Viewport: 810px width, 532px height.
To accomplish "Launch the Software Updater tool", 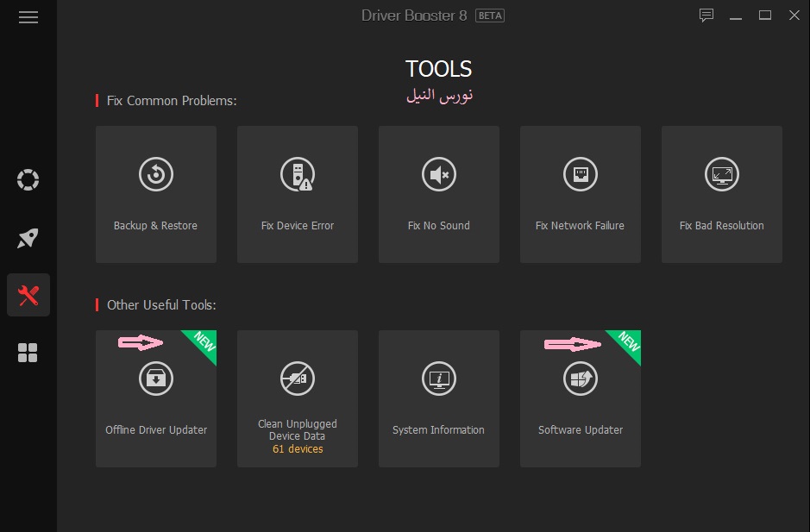I will pyautogui.click(x=581, y=398).
